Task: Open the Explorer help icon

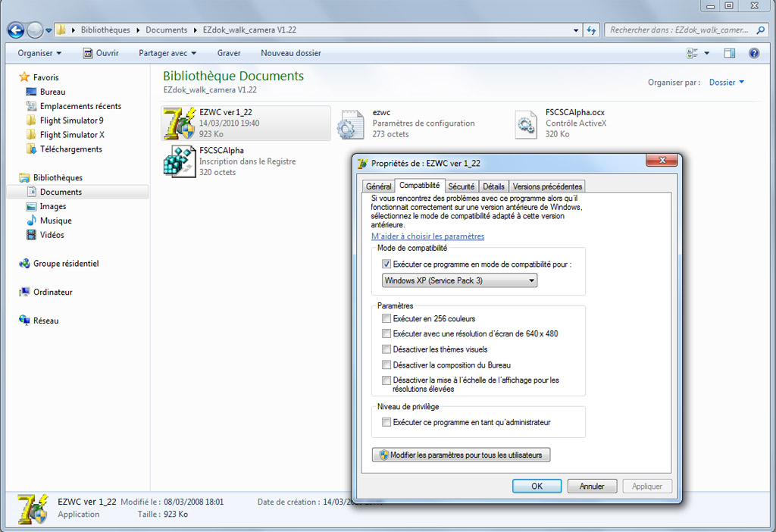Action: coord(754,53)
